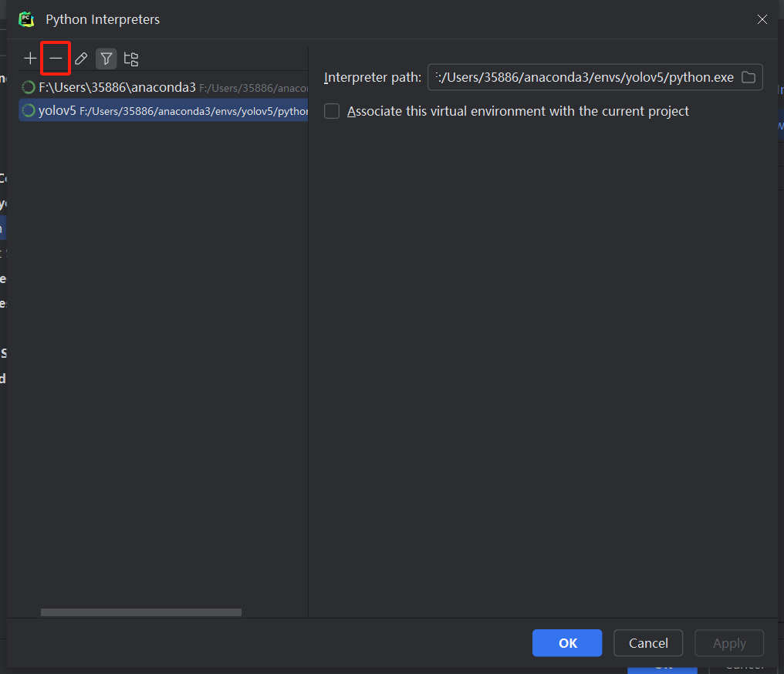The height and width of the screenshot is (674, 784).
Task: Click the horizontal scrollbar below interpreter list
Action: coord(140,612)
